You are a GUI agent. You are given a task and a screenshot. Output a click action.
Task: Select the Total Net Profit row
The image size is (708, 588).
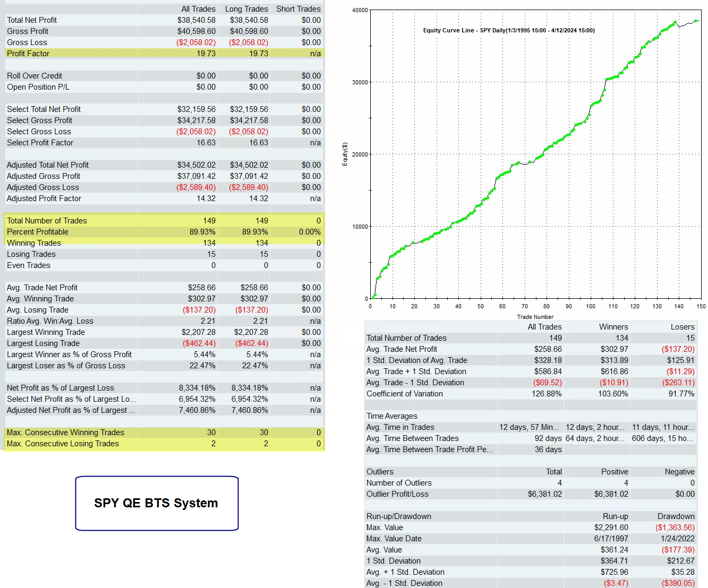click(164, 20)
